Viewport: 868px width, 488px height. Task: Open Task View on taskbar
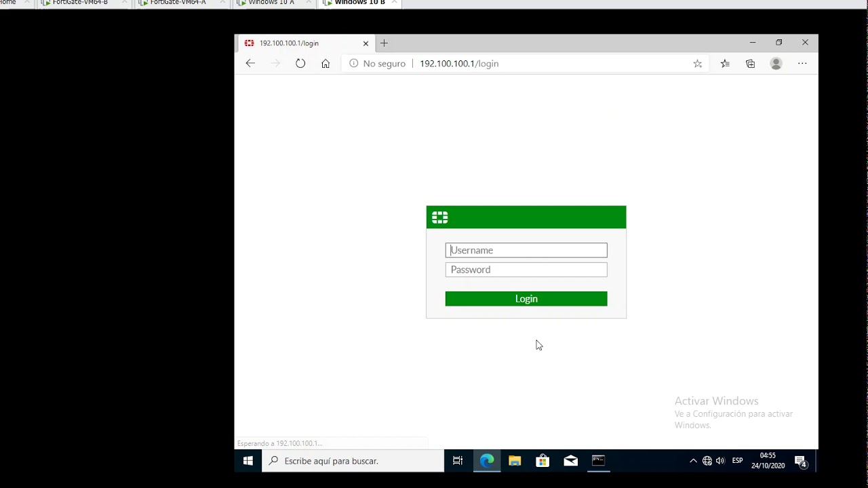tap(458, 461)
